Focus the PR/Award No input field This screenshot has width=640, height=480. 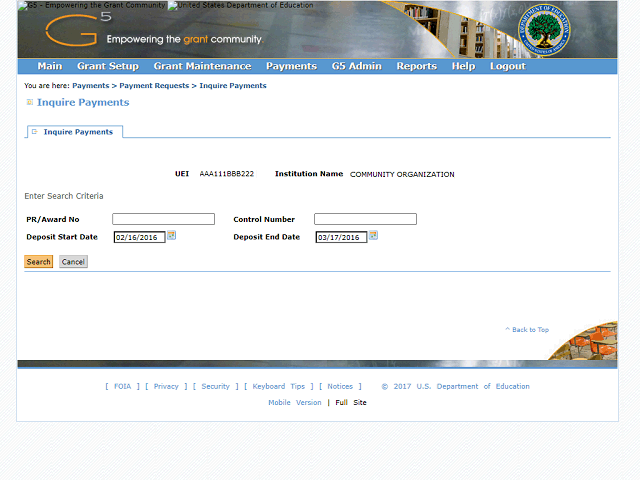point(163,219)
